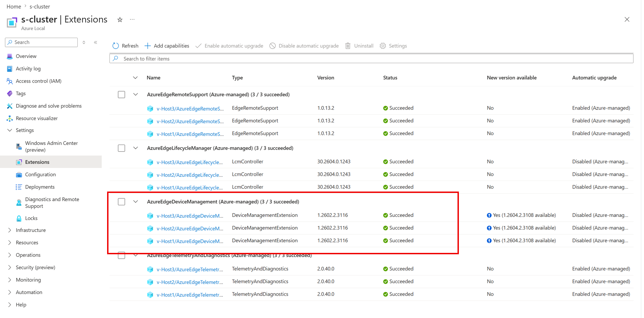Open the v-Host2/AzureEdgeTelemetr extension link
This screenshot has width=644, height=318.
pos(190,282)
